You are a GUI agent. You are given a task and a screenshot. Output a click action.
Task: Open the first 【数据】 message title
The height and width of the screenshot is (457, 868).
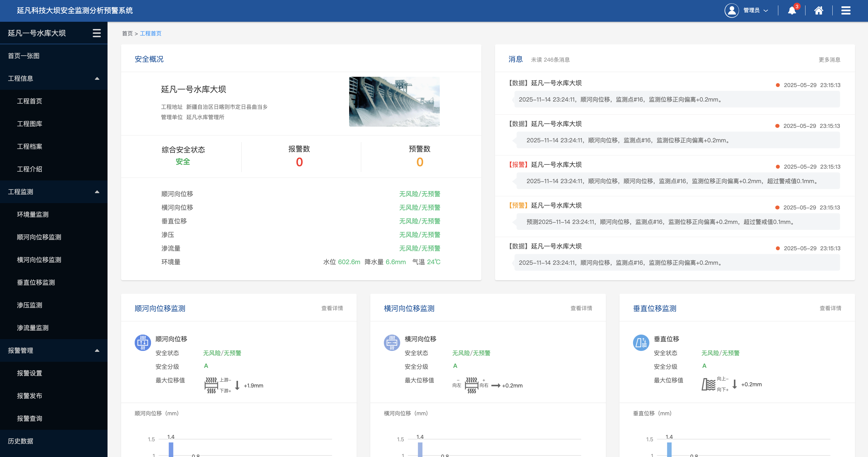[545, 83]
